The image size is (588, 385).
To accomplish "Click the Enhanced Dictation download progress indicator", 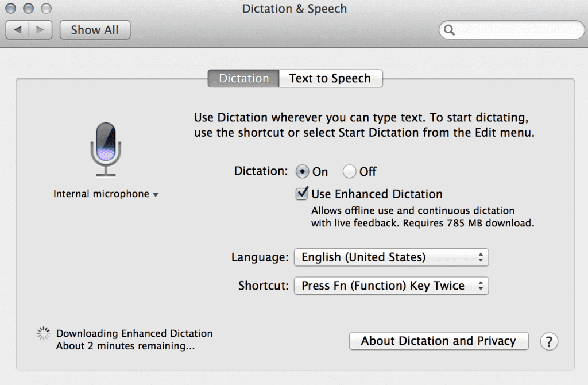I will point(42,333).
